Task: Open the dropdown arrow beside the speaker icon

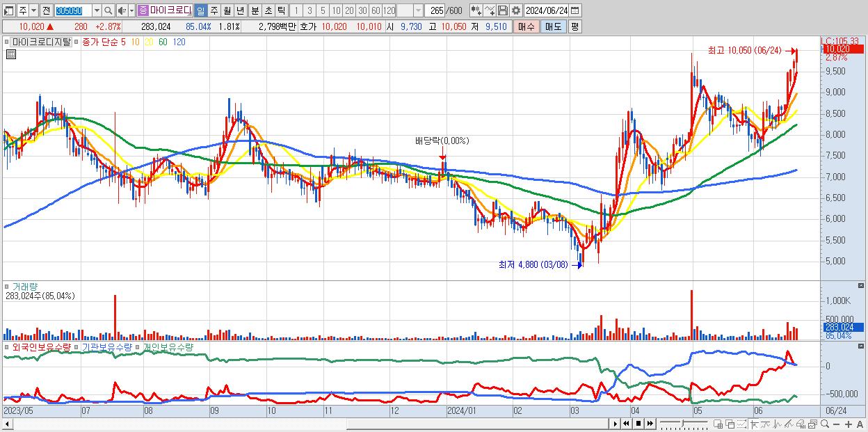Action: point(131,10)
